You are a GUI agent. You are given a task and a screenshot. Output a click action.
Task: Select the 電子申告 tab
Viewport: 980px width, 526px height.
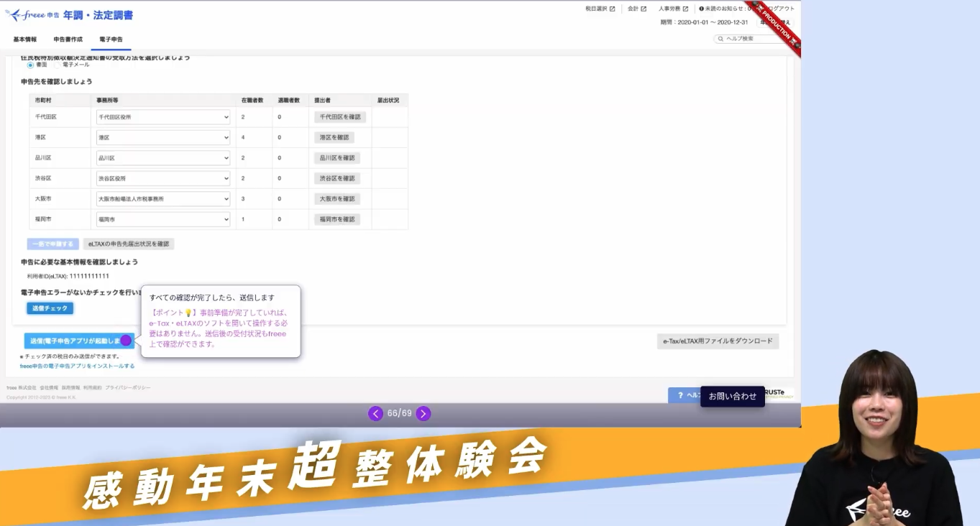click(111, 40)
